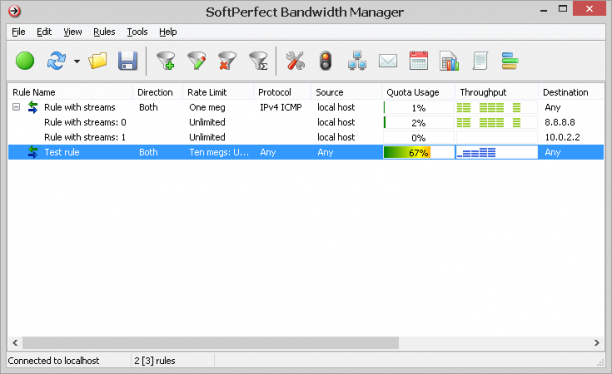Click the horizontal scrollbar thumb
The width and height of the screenshot is (612, 374).
[210, 343]
